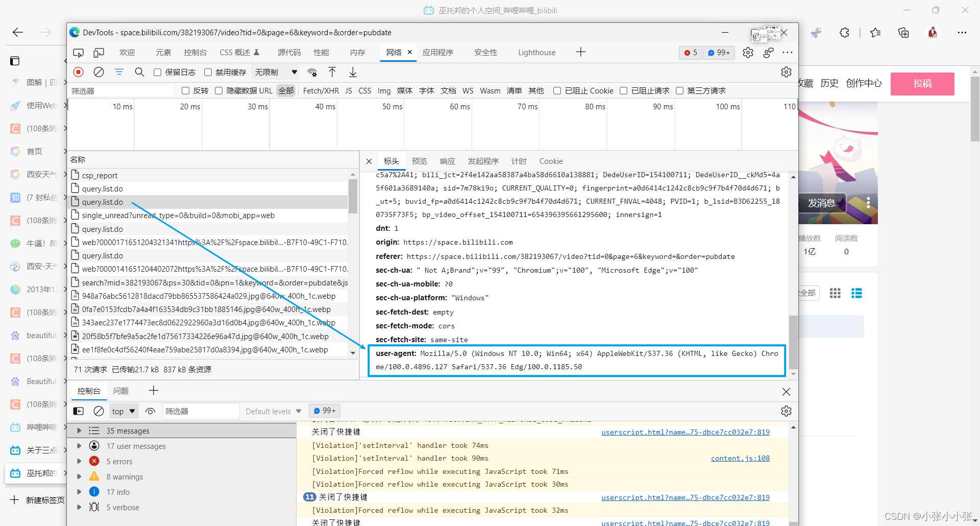The width and height of the screenshot is (980, 526).
Task: Open DevTools feedback people icon
Action: coord(768,53)
